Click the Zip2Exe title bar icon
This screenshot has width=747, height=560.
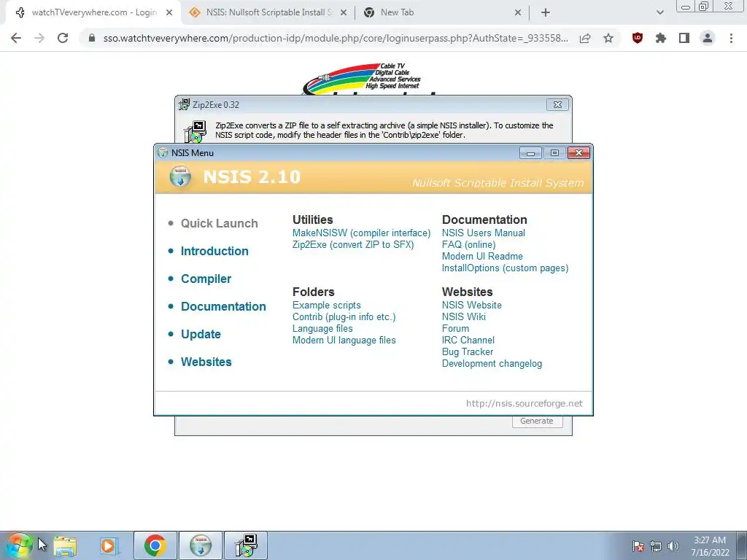point(184,104)
